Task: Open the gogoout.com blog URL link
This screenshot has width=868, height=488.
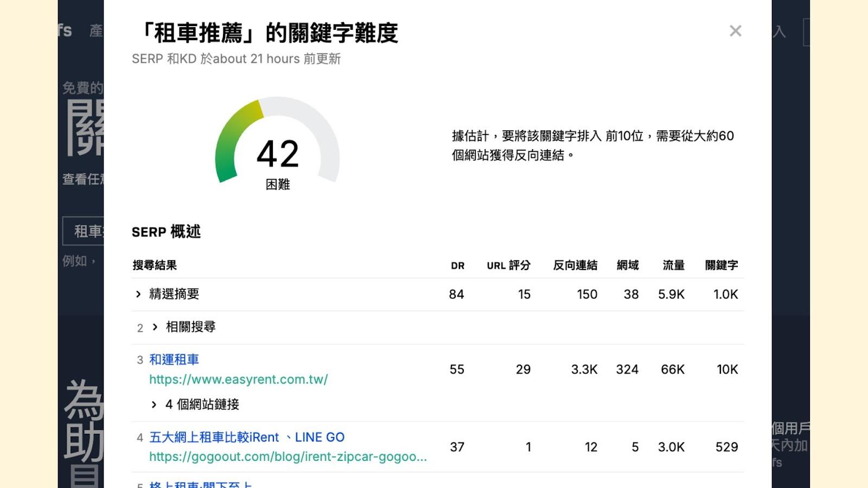Action: [288, 457]
